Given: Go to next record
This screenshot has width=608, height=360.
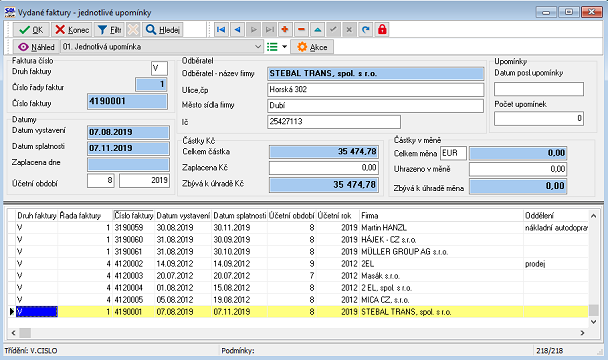Looking at the screenshot, I should pos(254,29).
